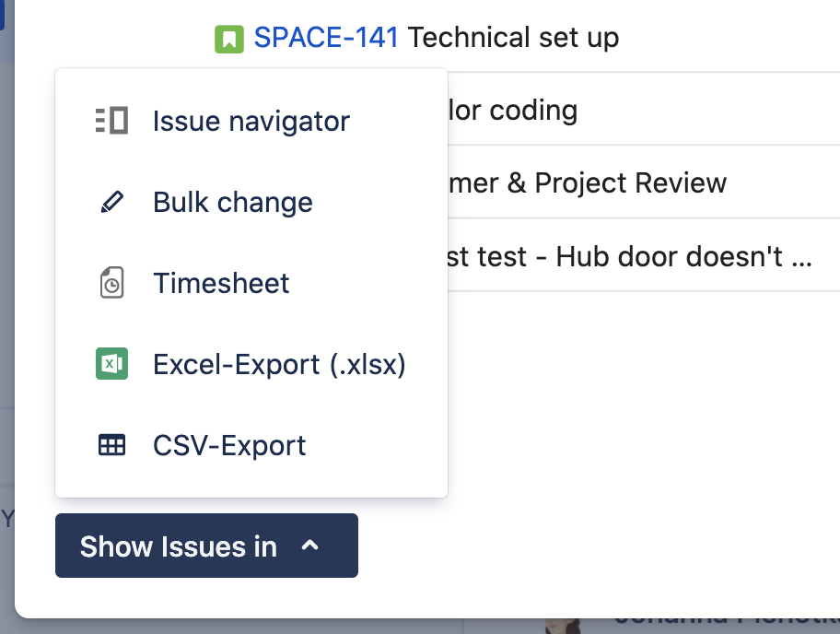This screenshot has height=634, width=840.
Task: Click the partially hidden Johanna name
Action: point(718,622)
